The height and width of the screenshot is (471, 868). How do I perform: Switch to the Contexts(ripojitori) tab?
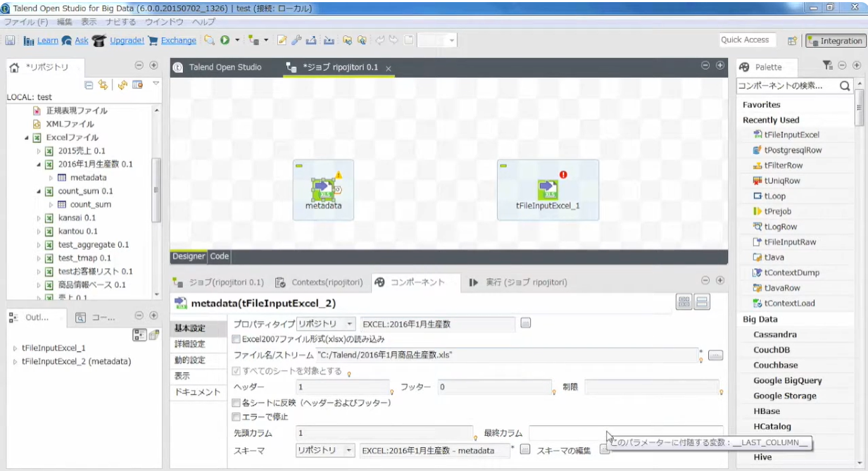[320, 282]
